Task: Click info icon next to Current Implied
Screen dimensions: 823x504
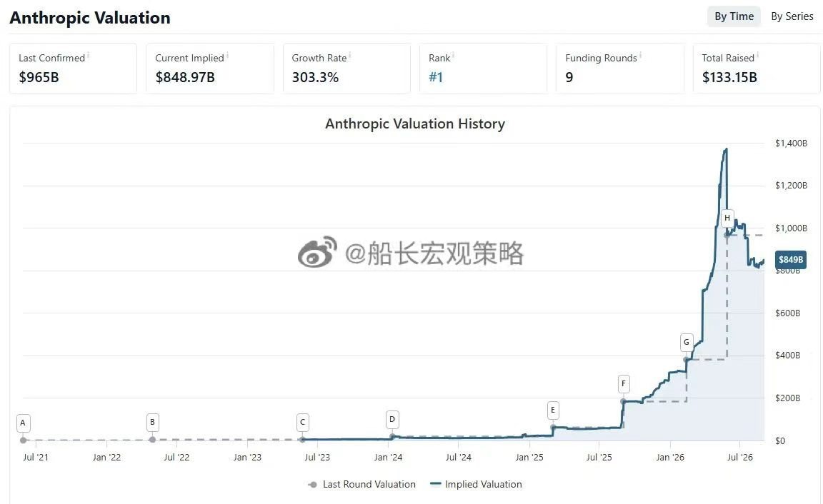Action: pyautogui.click(x=227, y=54)
